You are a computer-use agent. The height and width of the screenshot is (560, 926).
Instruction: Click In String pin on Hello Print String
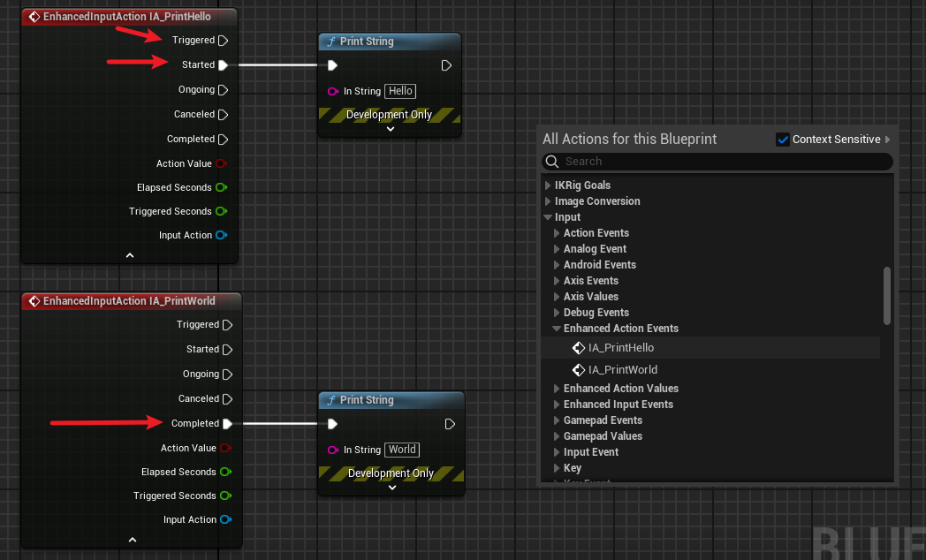pyautogui.click(x=333, y=91)
